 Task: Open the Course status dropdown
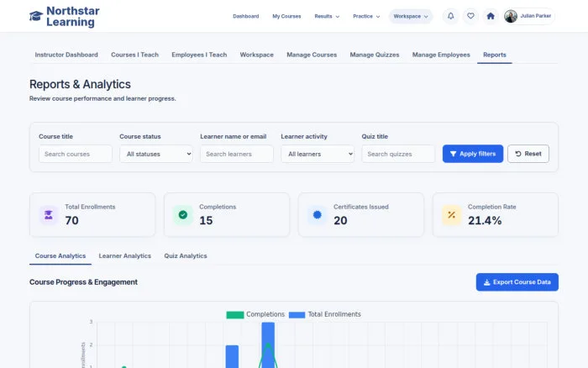pos(156,154)
